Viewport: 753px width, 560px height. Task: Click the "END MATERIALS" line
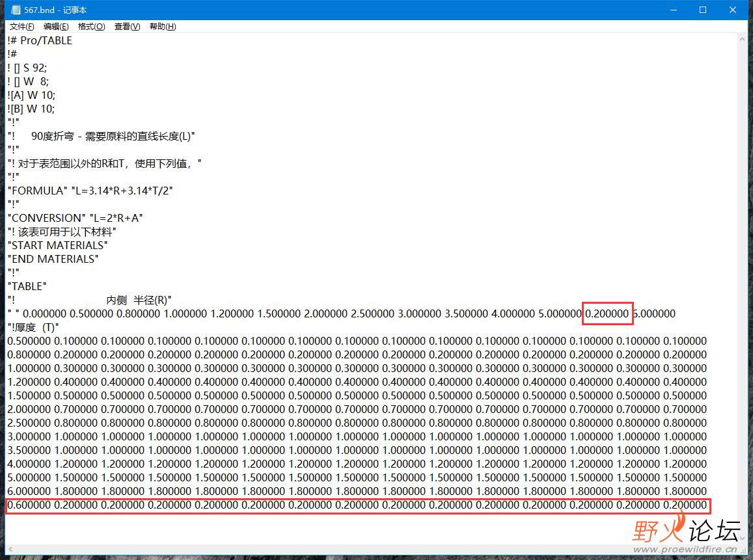point(53,259)
